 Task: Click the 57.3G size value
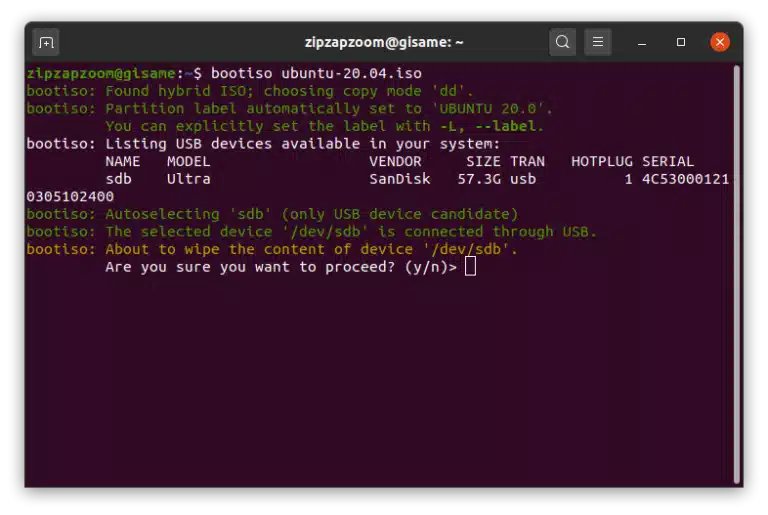[x=479, y=179]
